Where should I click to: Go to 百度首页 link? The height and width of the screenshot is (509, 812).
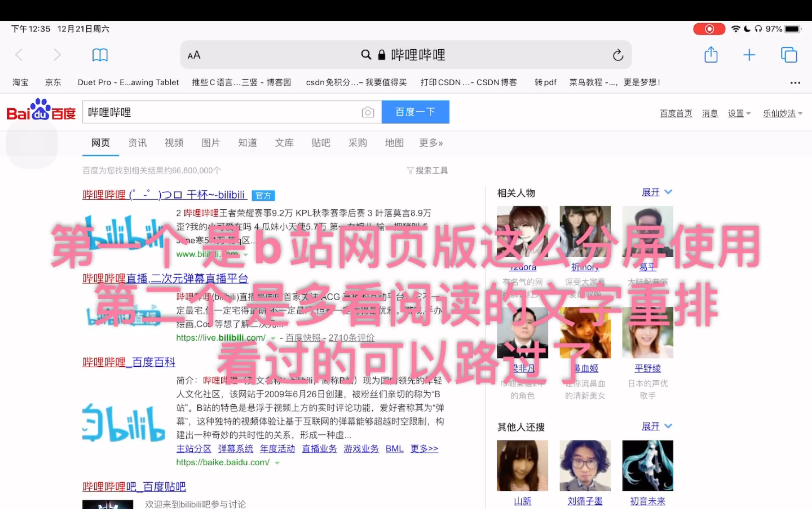[x=676, y=114]
